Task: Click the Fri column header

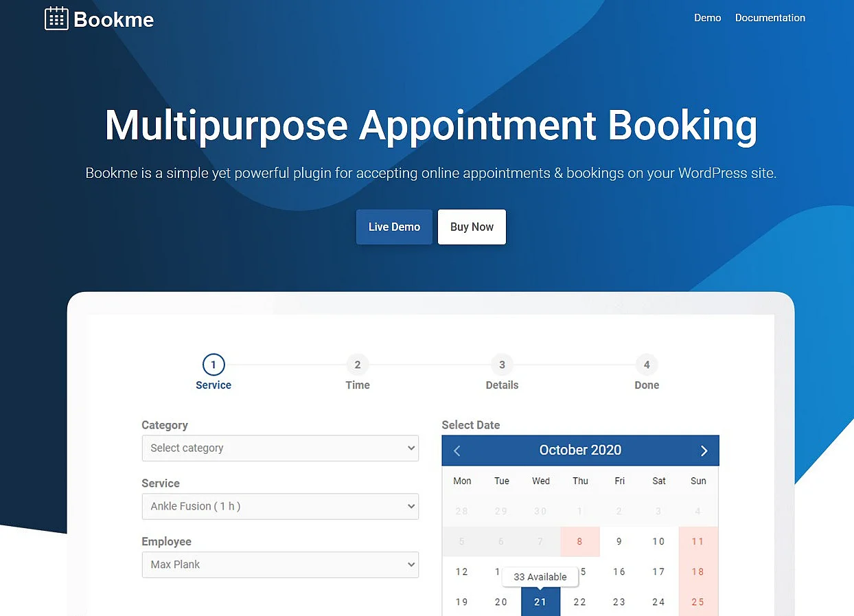Action: (x=620, y=481)
